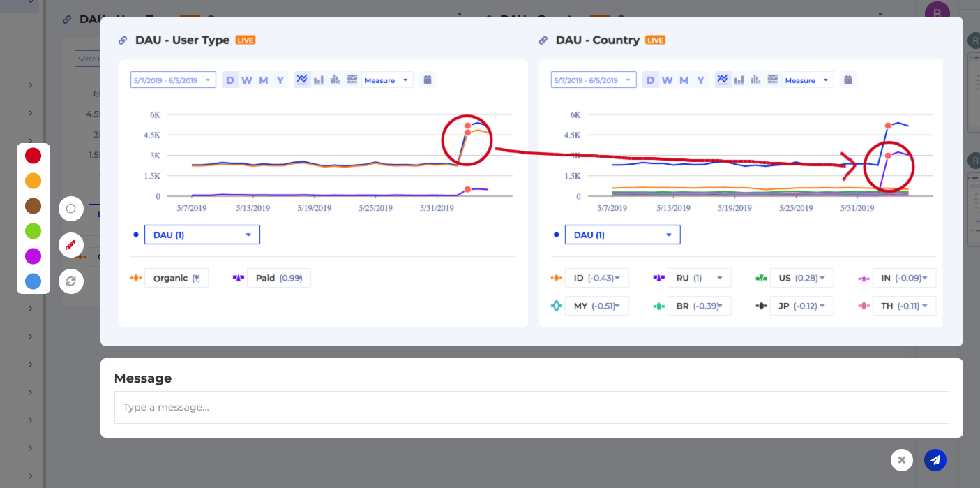Open the JP (-0.12) series dropdown
This screenshot has height=488, width=980.
[x=802, y=306]
